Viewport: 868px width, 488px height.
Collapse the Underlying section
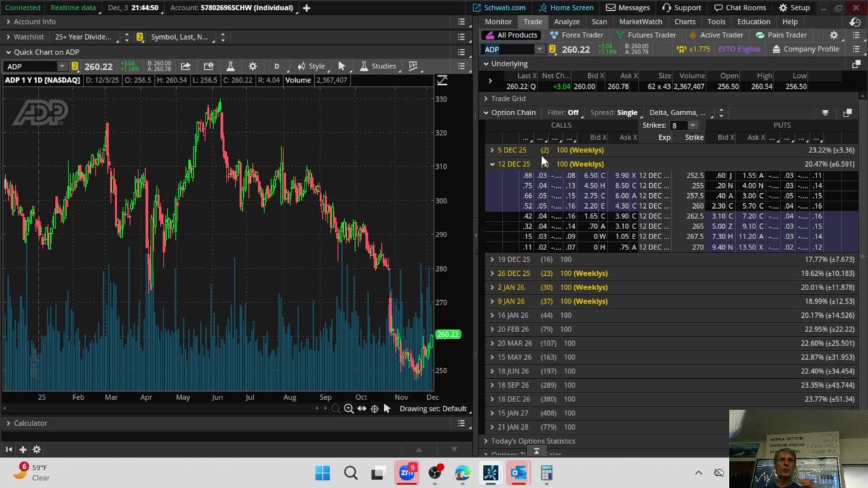486,64
